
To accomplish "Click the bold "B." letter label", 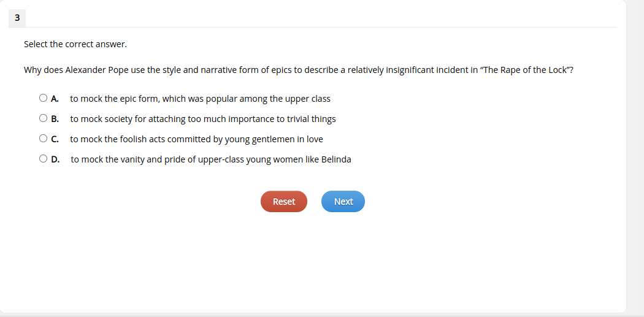I will click(55, 119).
